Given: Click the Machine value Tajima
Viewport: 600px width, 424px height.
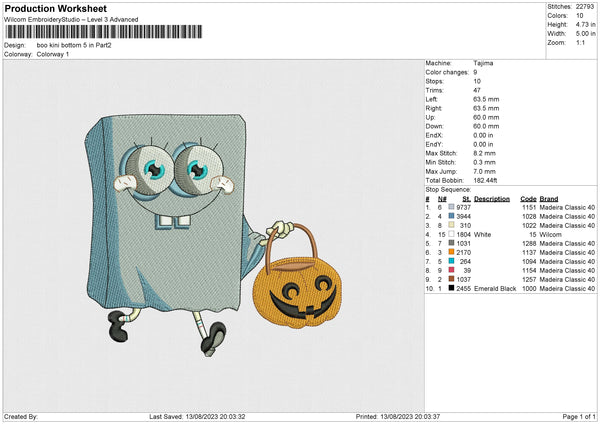Looking at the screenshot, I should click(x=483, y=63).
